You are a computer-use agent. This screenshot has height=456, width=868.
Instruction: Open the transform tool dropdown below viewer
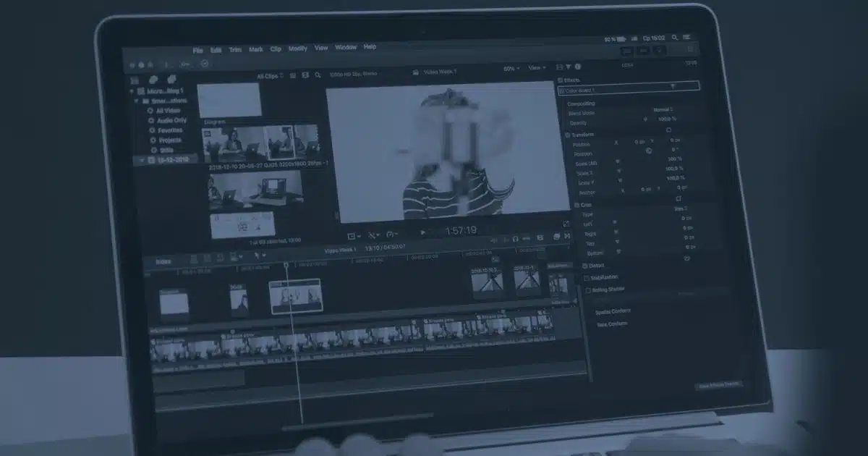tap(354, 237)
